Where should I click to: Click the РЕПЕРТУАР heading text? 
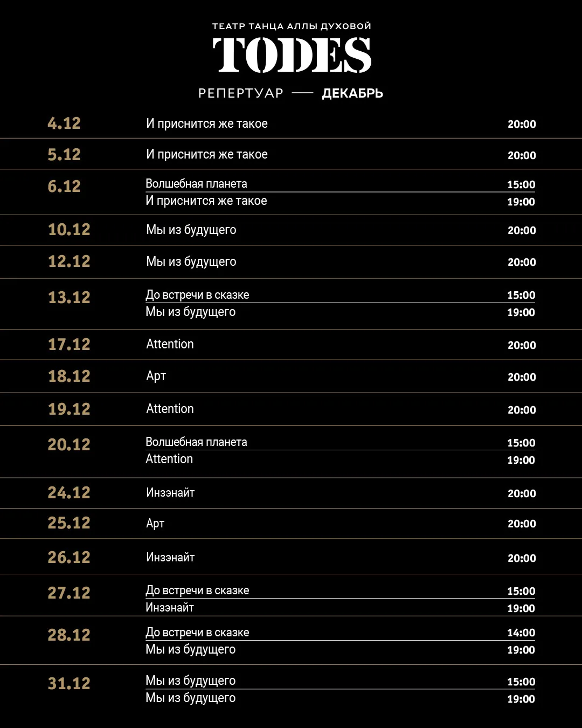tap(241, 93)
